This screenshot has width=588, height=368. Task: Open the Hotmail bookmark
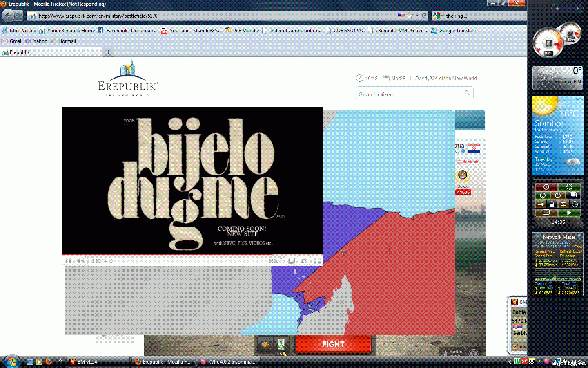coord(63,41)
